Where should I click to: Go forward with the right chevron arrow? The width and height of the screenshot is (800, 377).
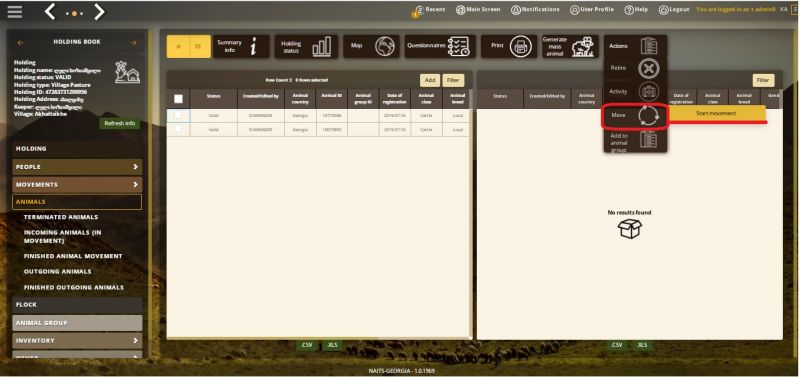[99, 11]
